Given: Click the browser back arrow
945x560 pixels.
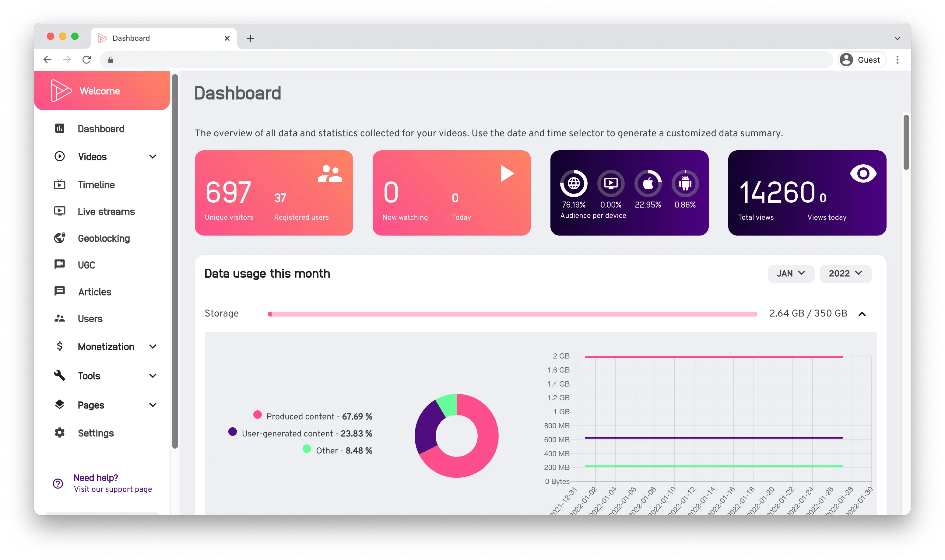Looking at the screenshot, I should click(47, 60).
